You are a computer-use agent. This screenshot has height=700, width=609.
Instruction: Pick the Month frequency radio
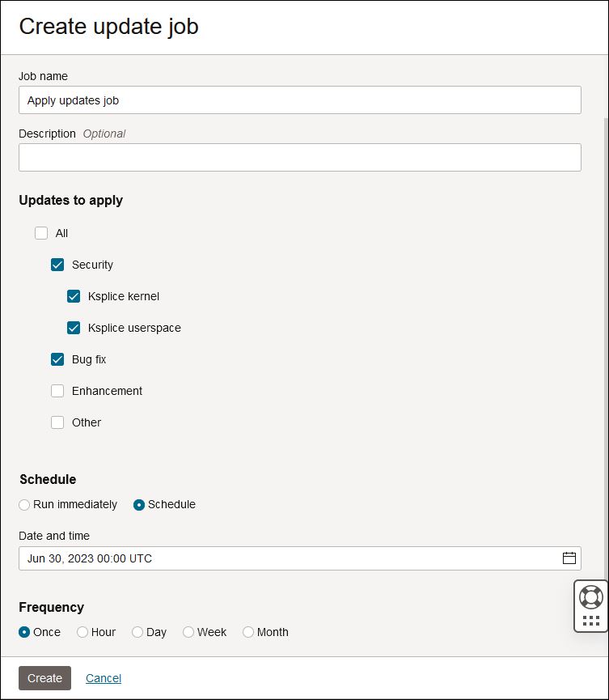pos(248,632)
